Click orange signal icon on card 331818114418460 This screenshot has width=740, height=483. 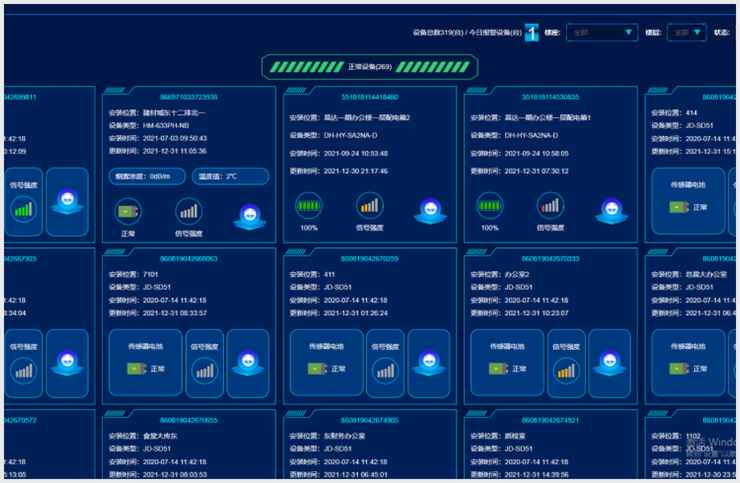pos(369,206)
